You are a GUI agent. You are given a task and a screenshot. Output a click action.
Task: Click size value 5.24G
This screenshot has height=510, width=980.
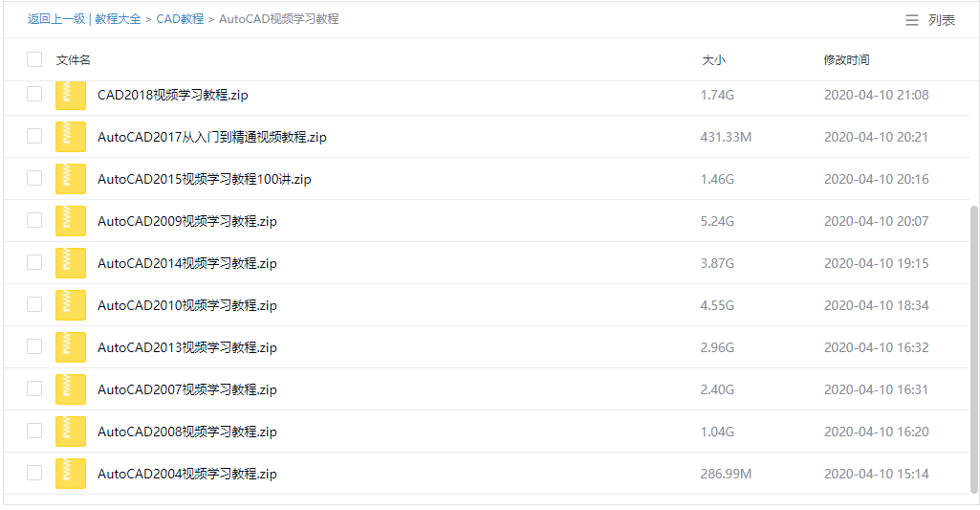click(717, 221)
